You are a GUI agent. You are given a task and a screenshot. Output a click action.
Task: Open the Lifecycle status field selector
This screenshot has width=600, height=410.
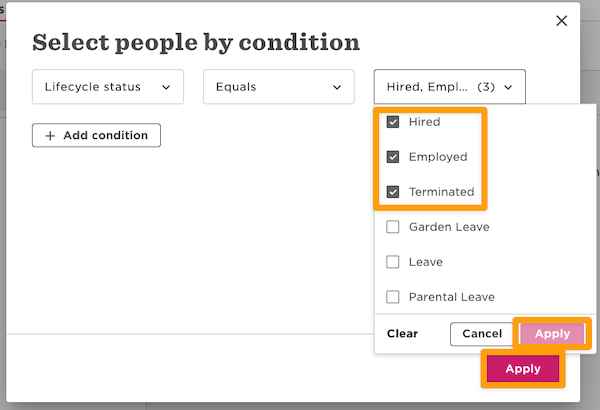click(x=108, y=87)
